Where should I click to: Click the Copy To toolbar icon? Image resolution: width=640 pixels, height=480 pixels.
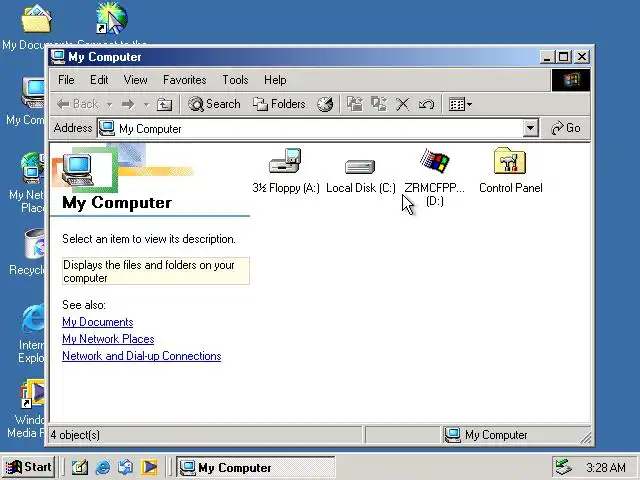[x=379, y=104]
